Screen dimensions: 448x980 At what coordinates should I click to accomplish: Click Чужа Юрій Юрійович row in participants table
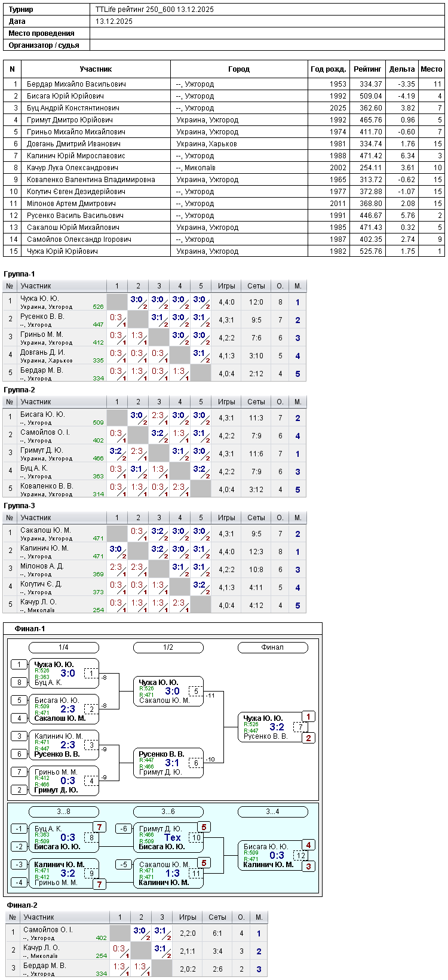click(224, 251)
